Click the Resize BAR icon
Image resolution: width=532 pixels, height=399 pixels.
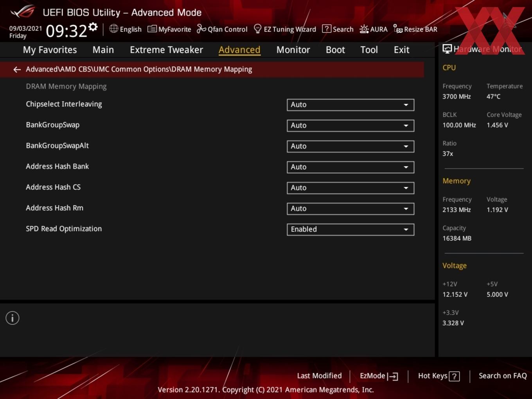point(398,29)
